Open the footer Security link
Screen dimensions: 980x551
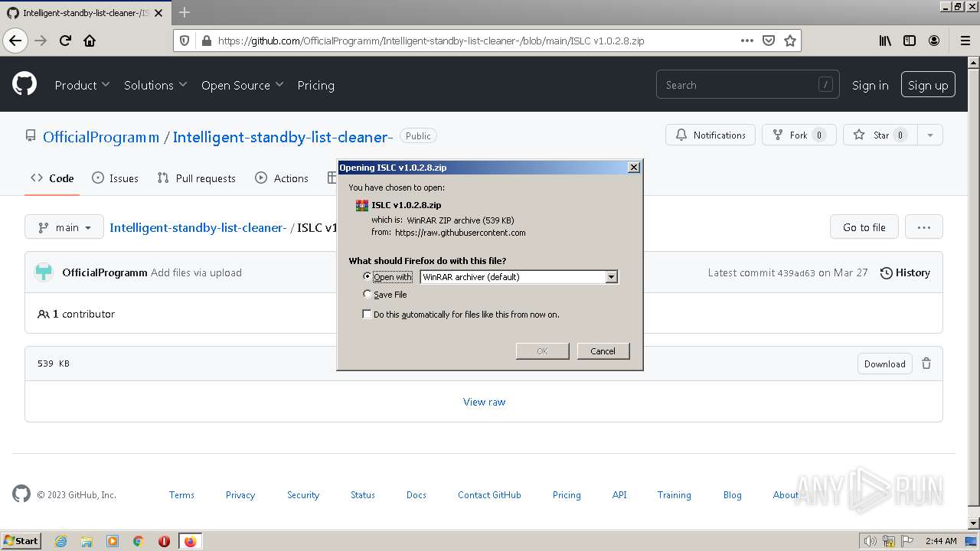[303, 495]
